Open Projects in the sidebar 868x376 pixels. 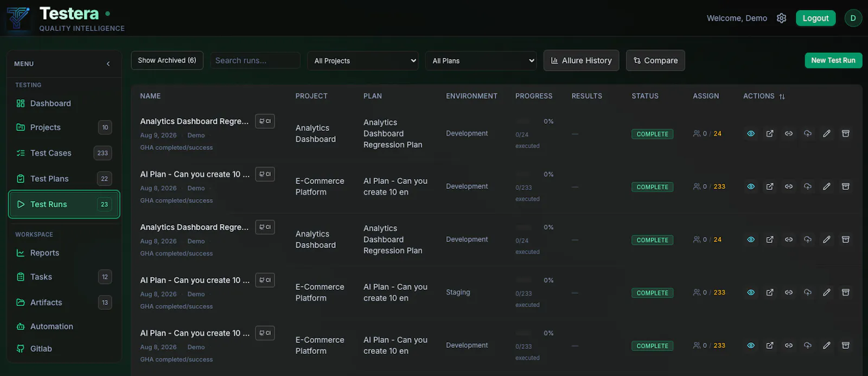pyautogui.click(x=64, y=128)
